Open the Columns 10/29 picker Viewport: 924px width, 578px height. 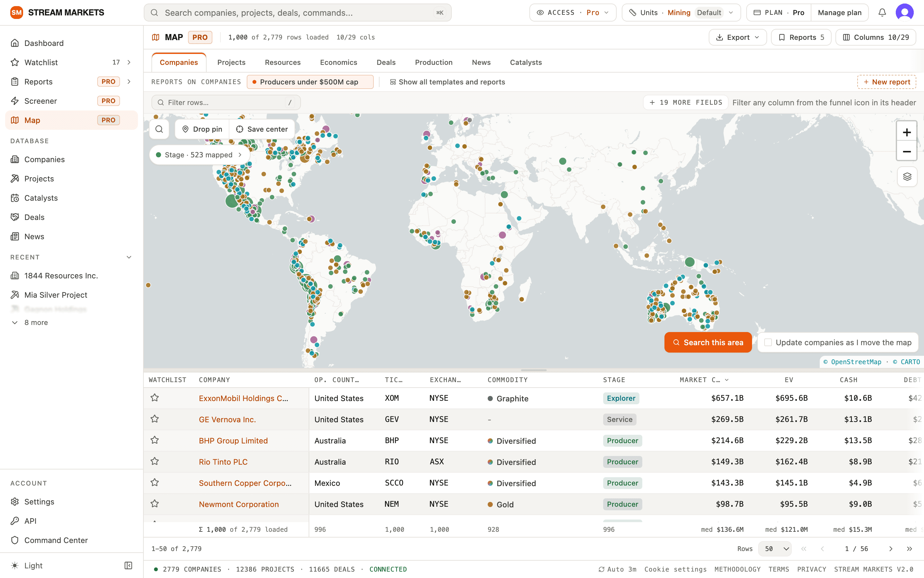876,37
